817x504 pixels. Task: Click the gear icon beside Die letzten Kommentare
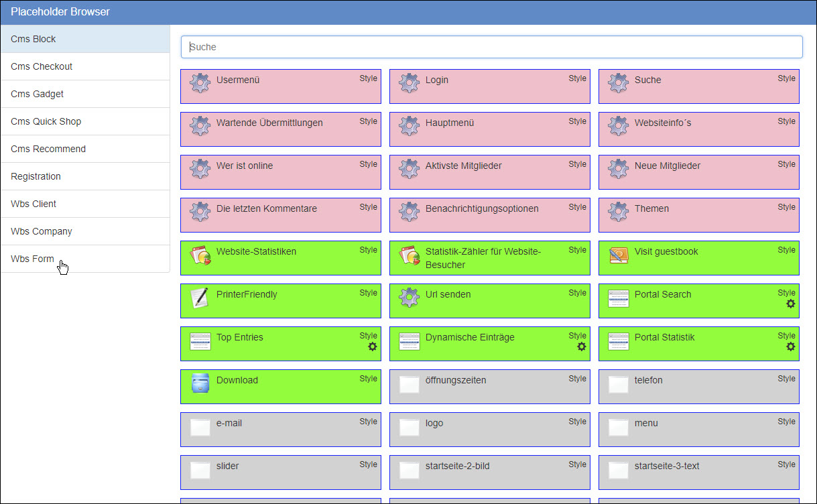(200, 211)
